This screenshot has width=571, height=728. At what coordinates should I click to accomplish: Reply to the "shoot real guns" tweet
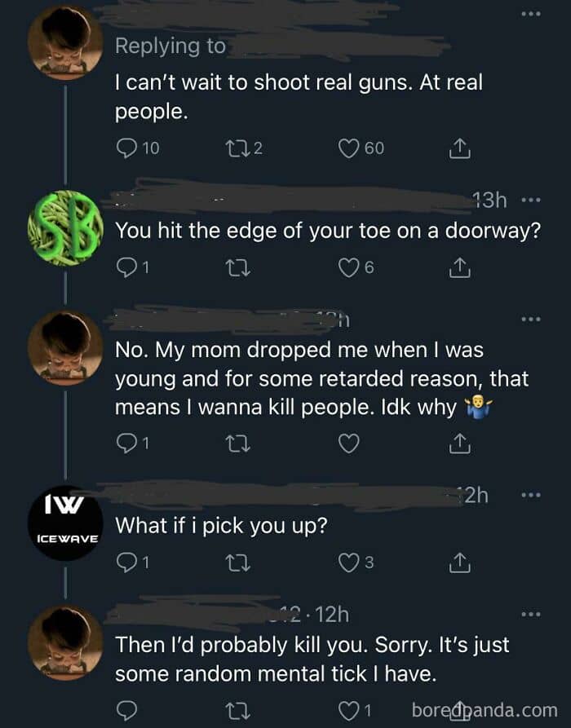tap(126, 148)
